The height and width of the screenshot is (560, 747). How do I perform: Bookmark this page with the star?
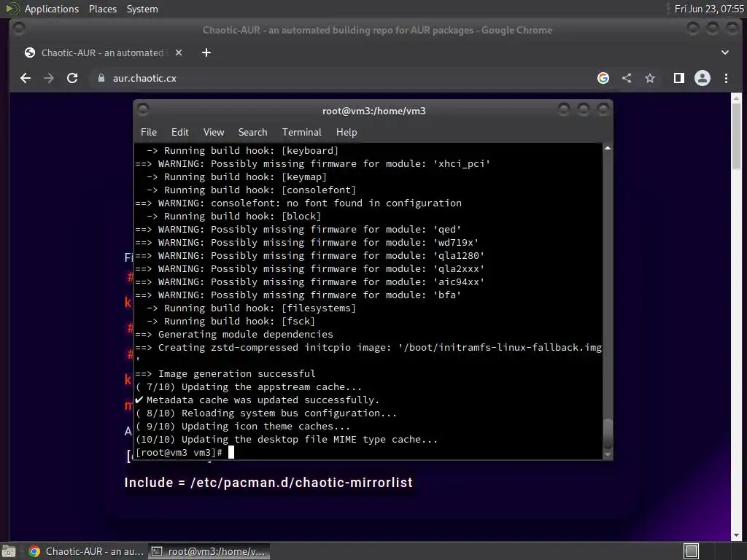[650, 78]
